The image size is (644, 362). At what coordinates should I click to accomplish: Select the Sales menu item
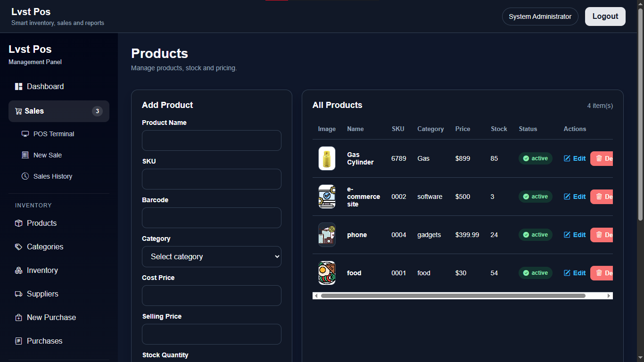[x=59, y=111]
